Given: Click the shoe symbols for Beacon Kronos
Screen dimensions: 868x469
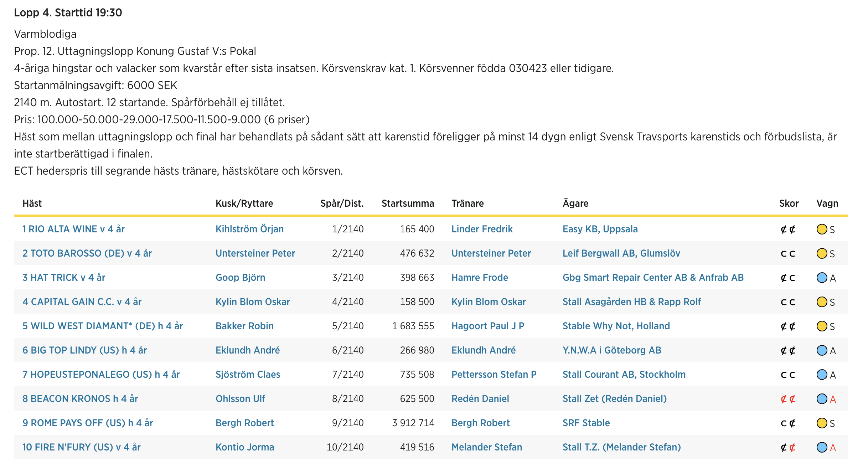Looking at the screenshot, I should pyautogui.click(x=788, y=399).
